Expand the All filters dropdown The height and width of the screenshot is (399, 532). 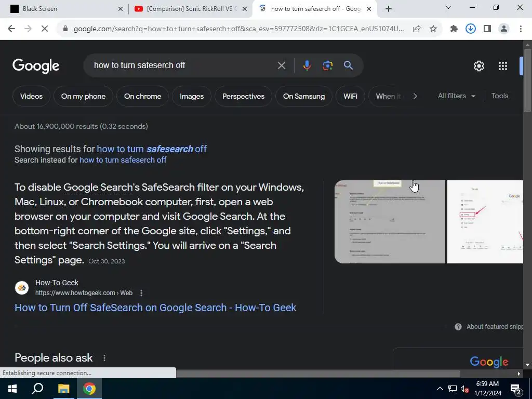coord(456,96)
